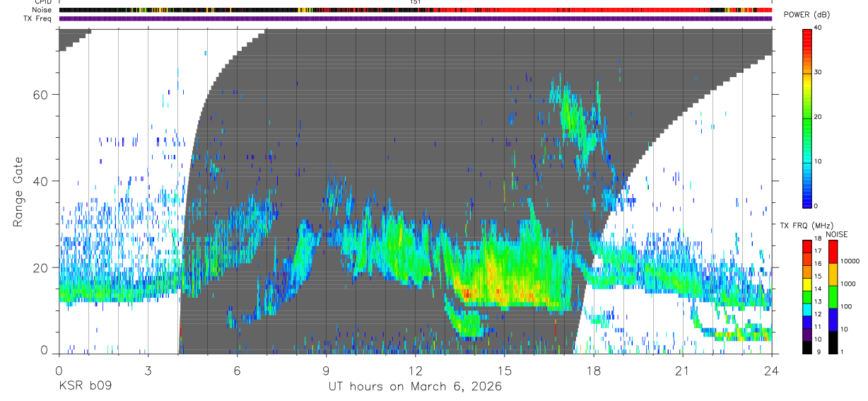The width and height of the screenshot is (868, 401).
Task: Click '16' on the TX frequency scale
Action: pyautogui.click(x=818, y=264)
